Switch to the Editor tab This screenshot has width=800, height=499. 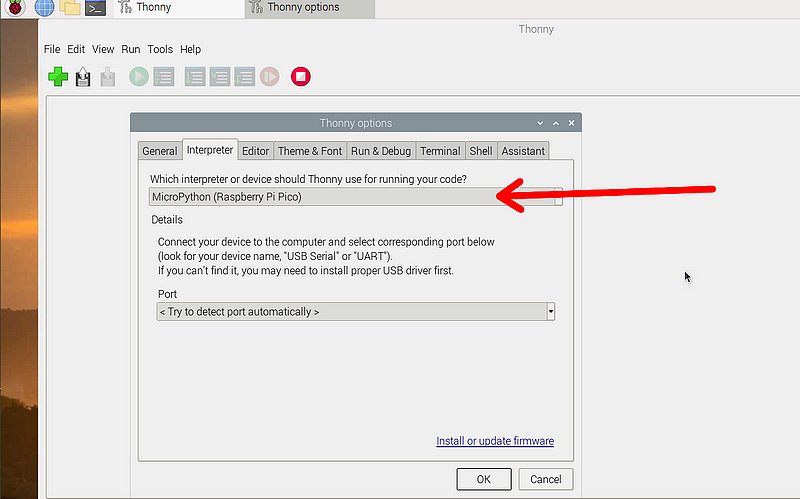(x=256, y=151)
